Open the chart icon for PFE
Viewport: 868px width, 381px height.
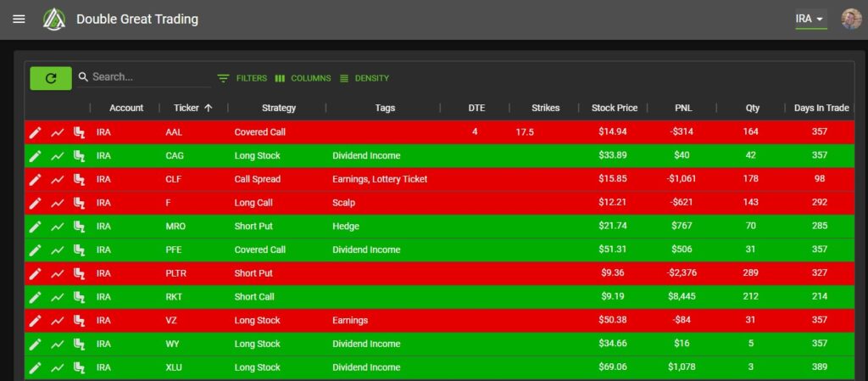pyautogui.click(x=58, y=249)
